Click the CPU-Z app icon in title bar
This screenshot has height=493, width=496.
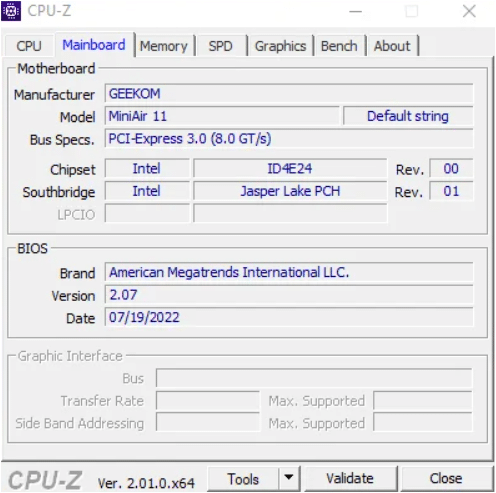tap(11, 11)
